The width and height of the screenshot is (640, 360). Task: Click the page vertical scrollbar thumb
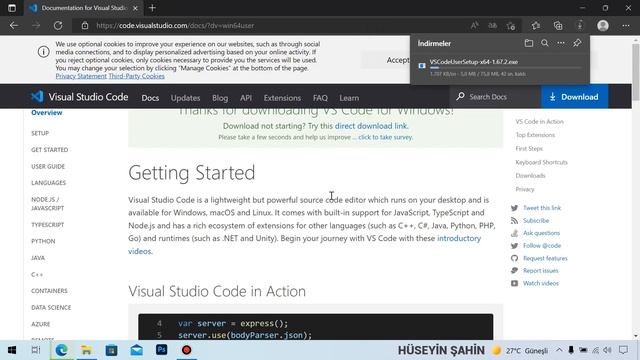[x=636, y=71]
